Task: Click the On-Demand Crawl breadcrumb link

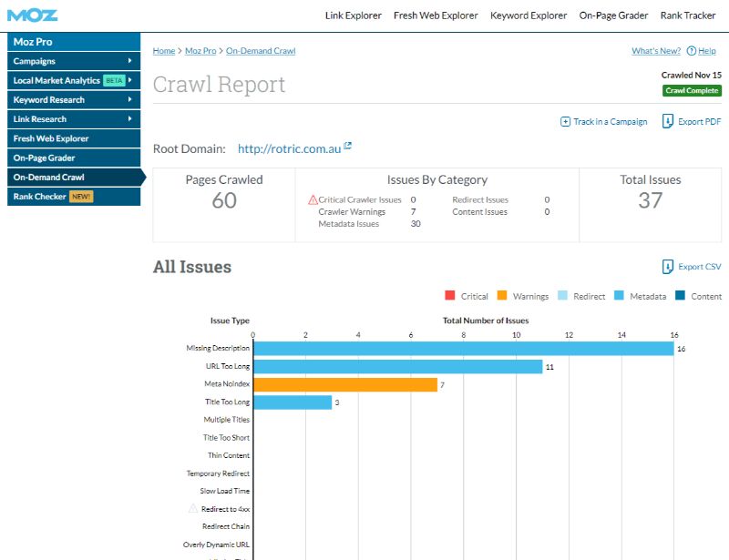Action: pyautogui.click(x=261, y=51)
